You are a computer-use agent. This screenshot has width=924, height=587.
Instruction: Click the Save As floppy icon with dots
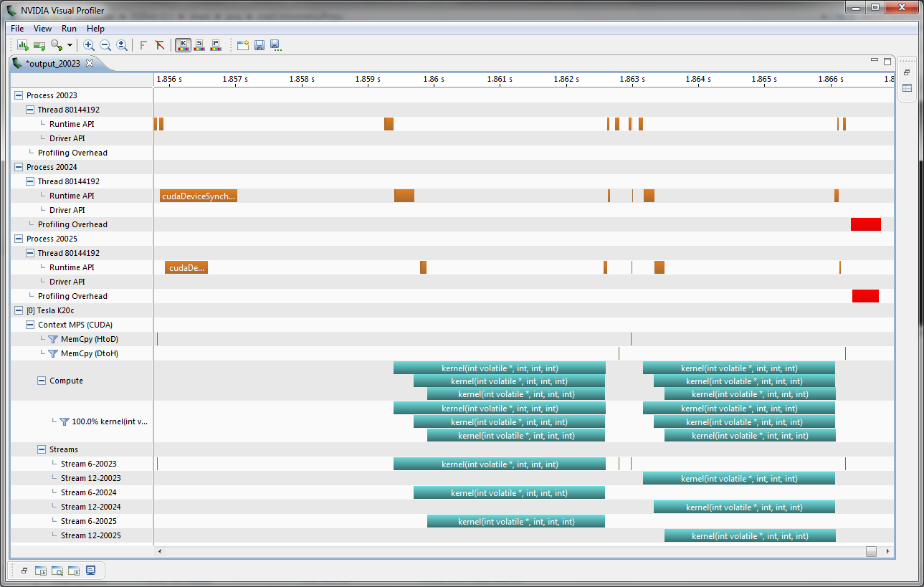click(276, 45)
